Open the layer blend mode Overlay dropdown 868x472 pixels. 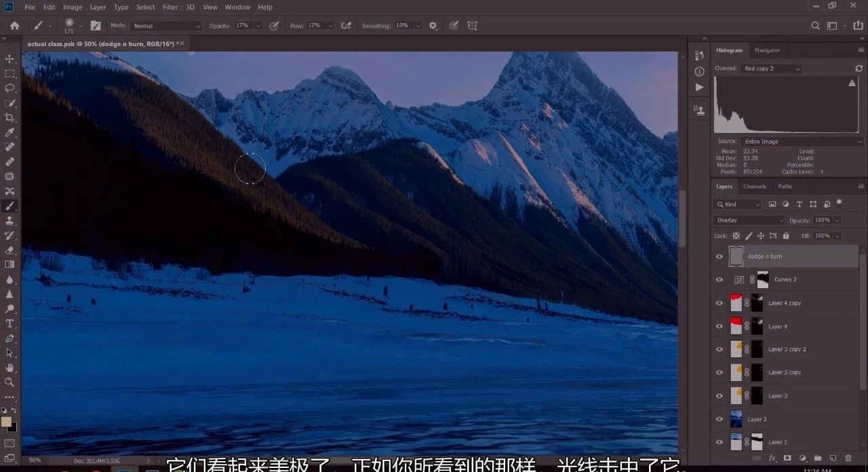point(749,220)
